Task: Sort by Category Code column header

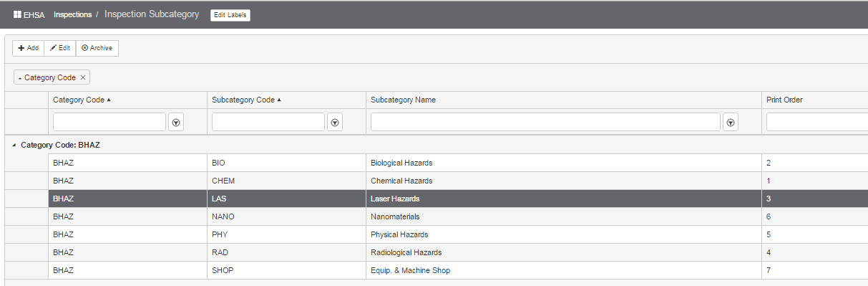Action: coord(82,100)
